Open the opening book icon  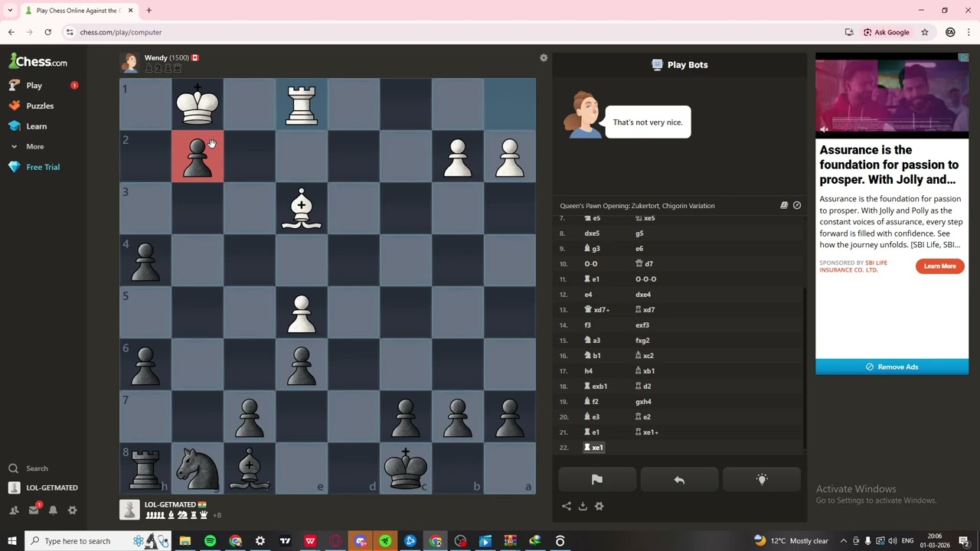[784, 205]
